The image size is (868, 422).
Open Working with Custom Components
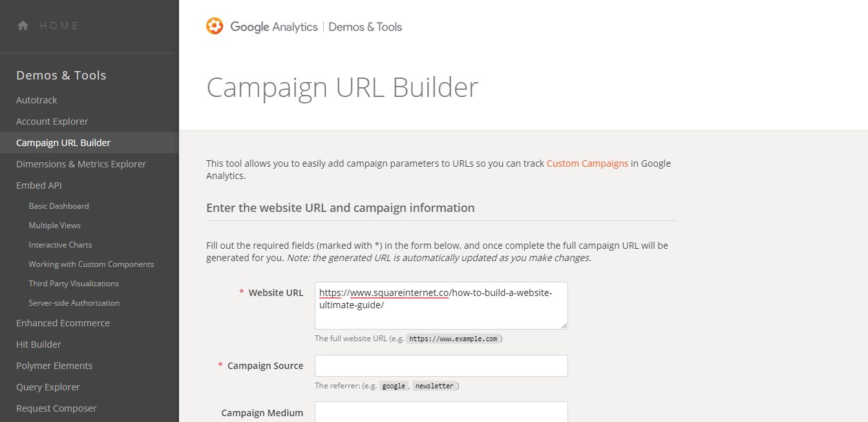pyautogui.click(x=91, y=264)
